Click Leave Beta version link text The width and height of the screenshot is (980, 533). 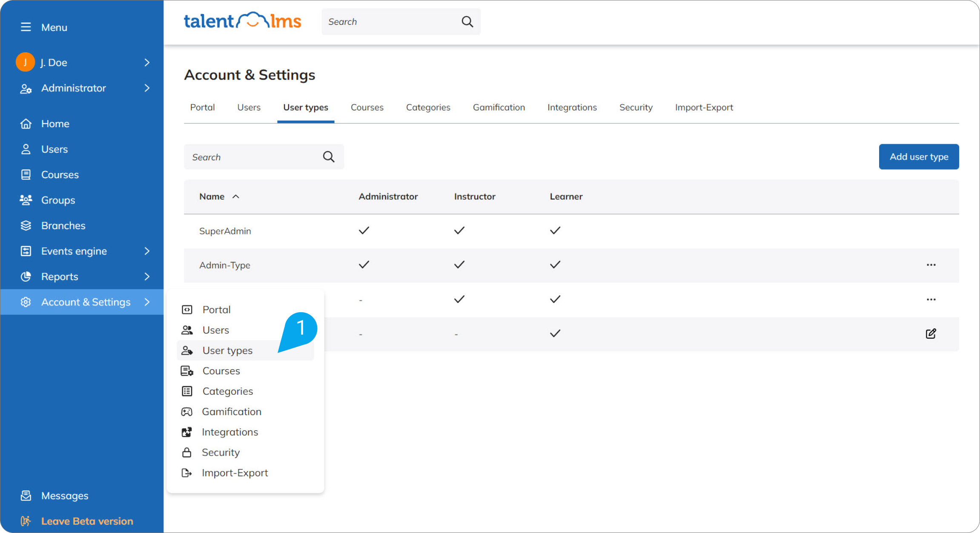click(x=87, y=521)
